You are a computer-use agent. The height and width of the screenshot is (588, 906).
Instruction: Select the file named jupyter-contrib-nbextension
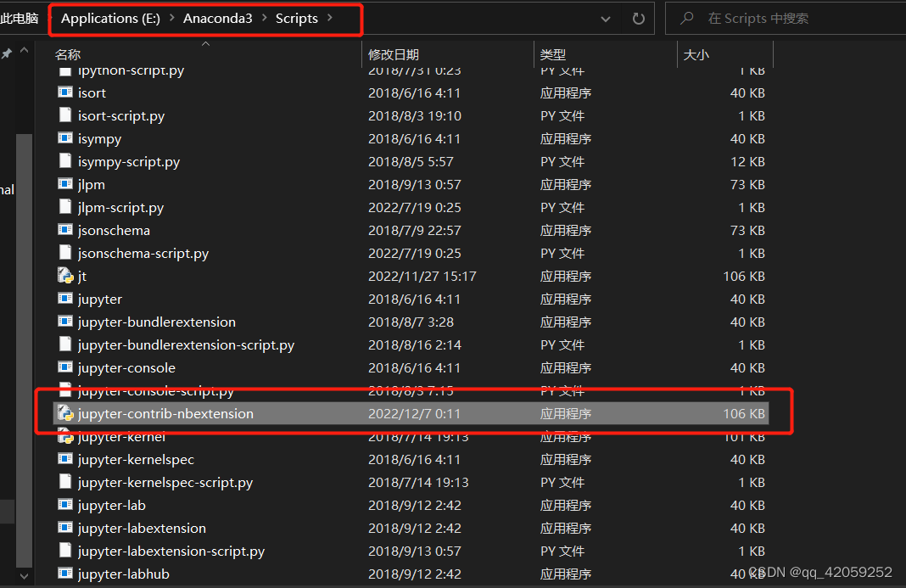click(x=165, y=414)
